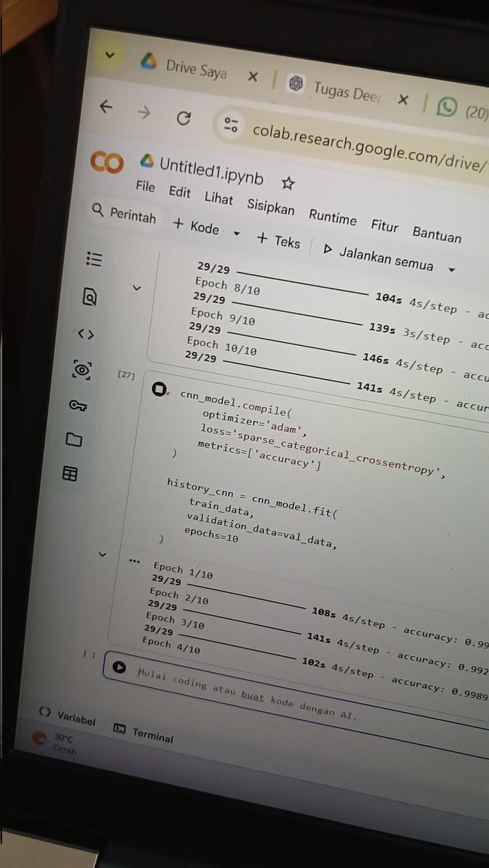Add a new Kode cell
This screenshot has height=868, width=489.
(196, 226)
